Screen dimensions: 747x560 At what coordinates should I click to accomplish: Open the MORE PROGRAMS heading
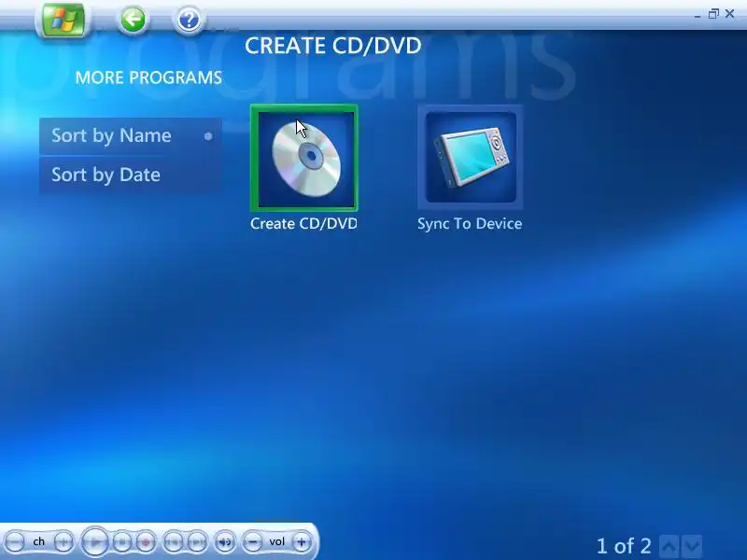pos(148,77)
